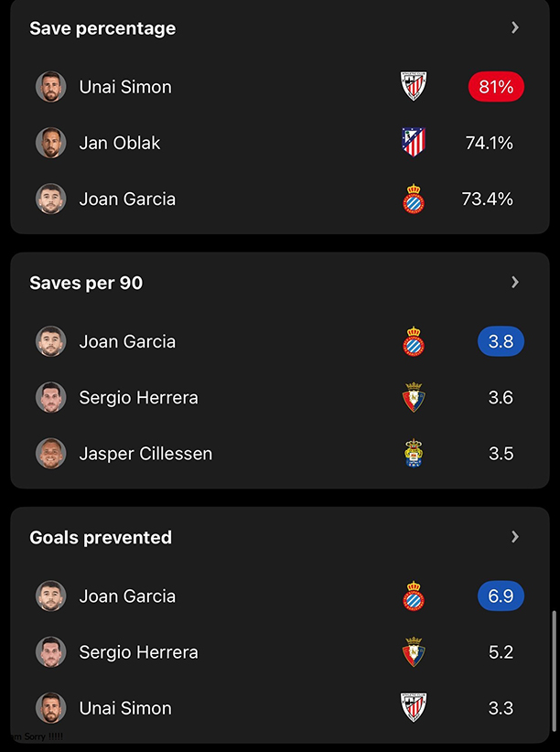Tap the blue 6.9 goals prevented badge

point(501,596)
